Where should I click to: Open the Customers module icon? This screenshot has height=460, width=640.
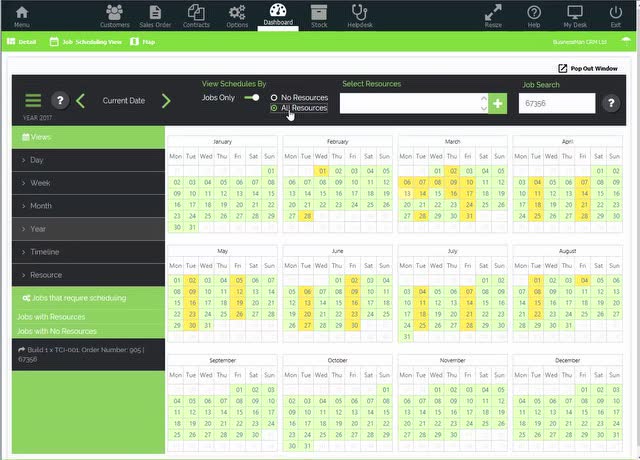(115, 16)
